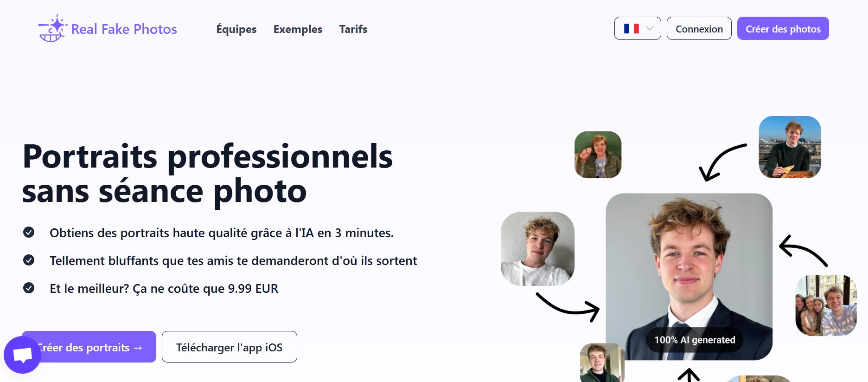868x382 pixels.
Task: Open the Équipes menu item
Action: tap(236, 29)
